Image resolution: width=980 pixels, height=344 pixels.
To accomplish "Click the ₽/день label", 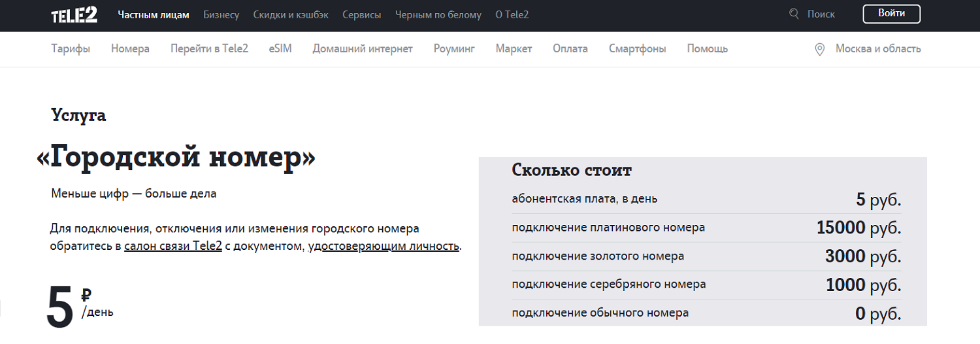I will pos(97,303).
